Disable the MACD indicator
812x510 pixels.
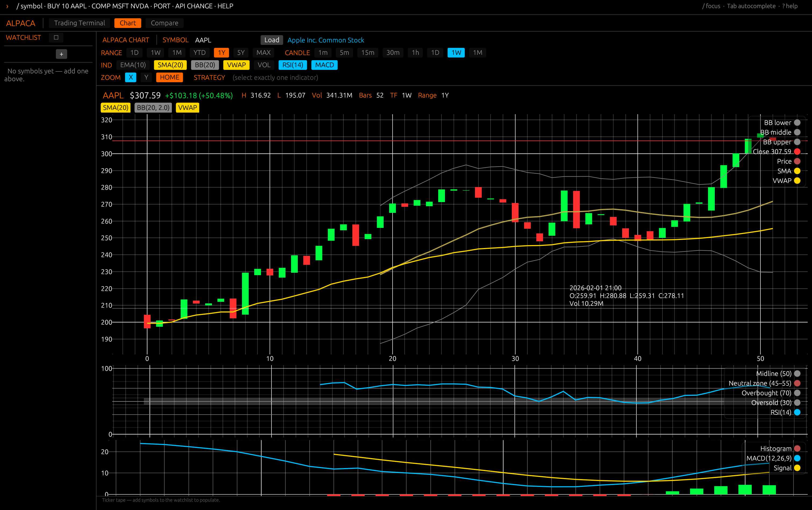pyautogui.click(x=324, y=65)
